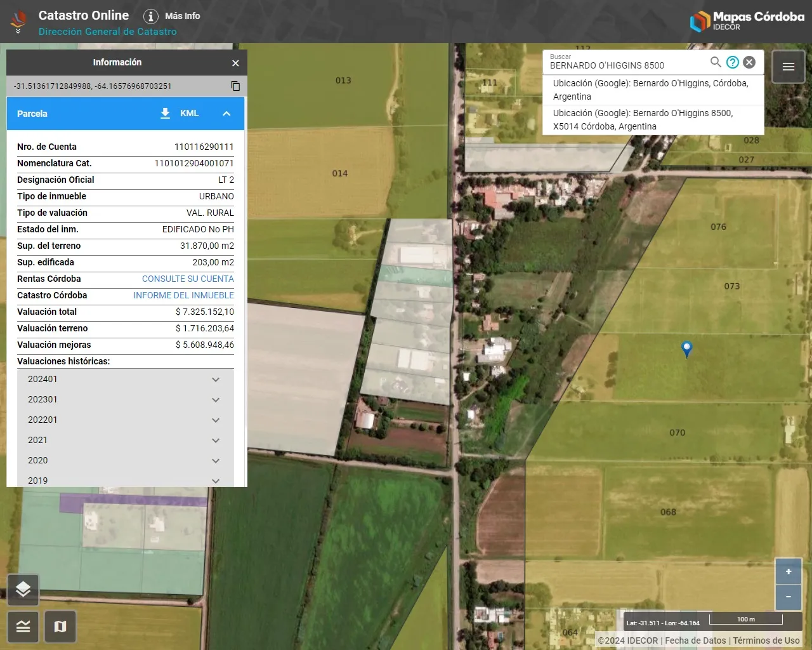Click the Catastro Online logo icon
Image resolution: width=812 pixels, height=650 pixels.
click(x=18, y=21)
